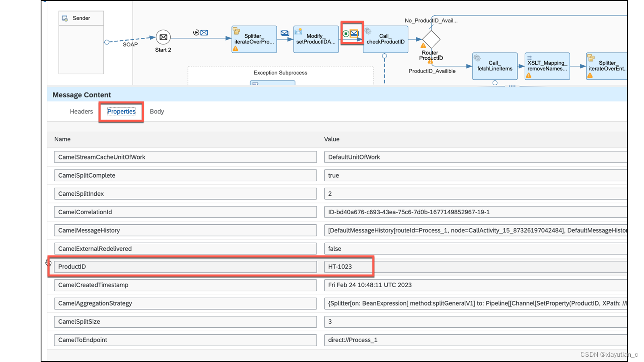Click the gear icon on Call_fetchLineItems

477,58
